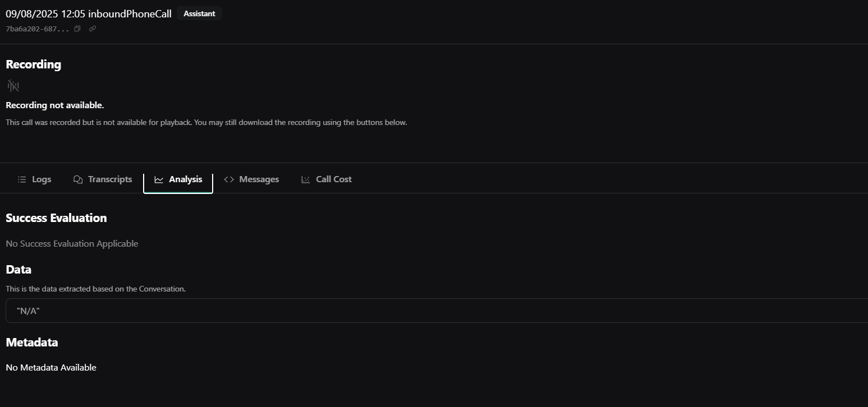
Task: Click "No Success Evaluation Applicable" text
Action: 72,243
